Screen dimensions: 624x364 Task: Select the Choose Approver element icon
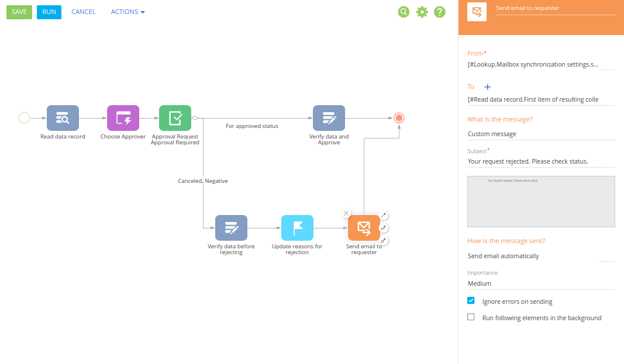tap(123, 118)
